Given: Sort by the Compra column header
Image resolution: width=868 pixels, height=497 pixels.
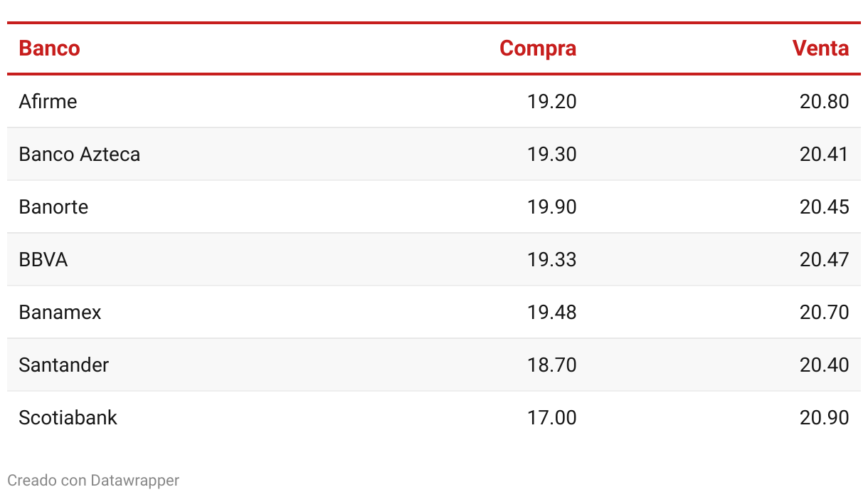Looking at the screenshot, I should (x=538, y=48).
